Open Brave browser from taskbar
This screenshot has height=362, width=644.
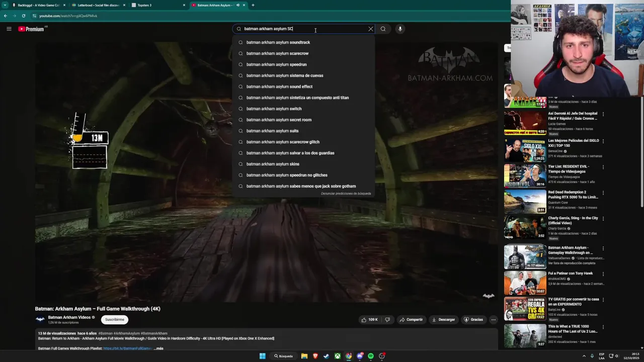pos(315,356)
